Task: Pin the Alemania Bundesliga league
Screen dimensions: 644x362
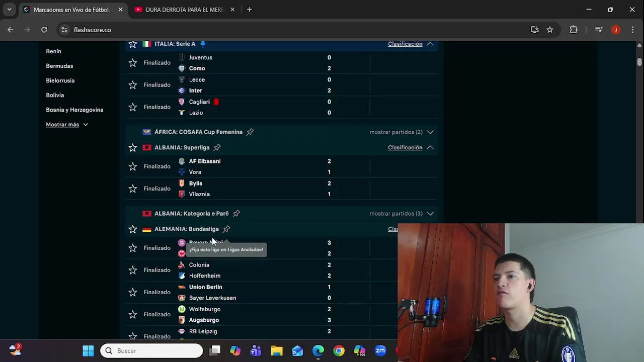Action: click(x=226, y=229)
